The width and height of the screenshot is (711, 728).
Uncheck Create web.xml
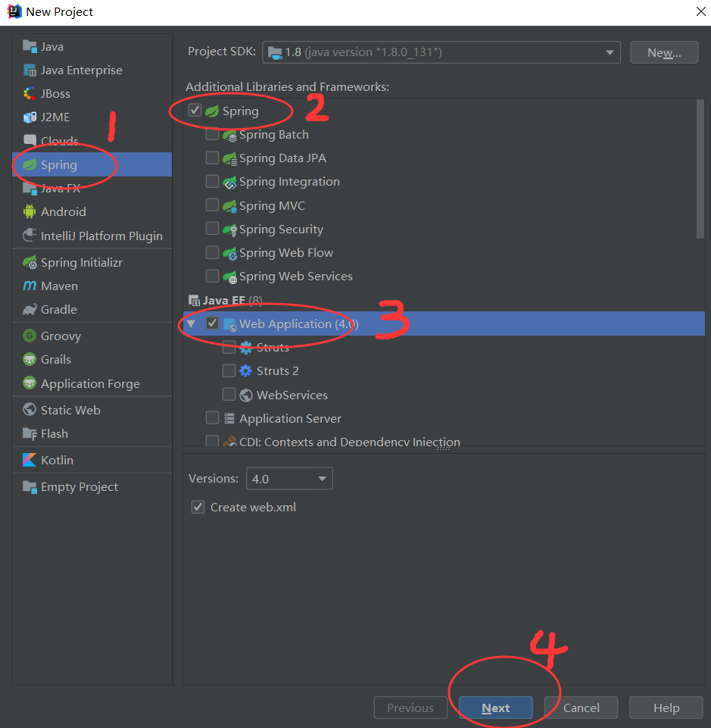click(198, 507)
